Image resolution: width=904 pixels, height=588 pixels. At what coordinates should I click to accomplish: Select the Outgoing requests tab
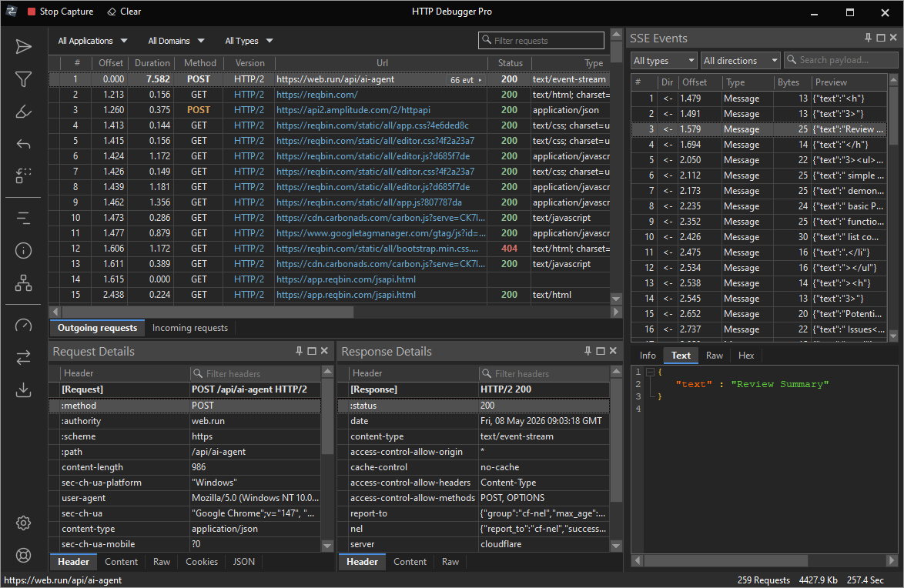97,328
